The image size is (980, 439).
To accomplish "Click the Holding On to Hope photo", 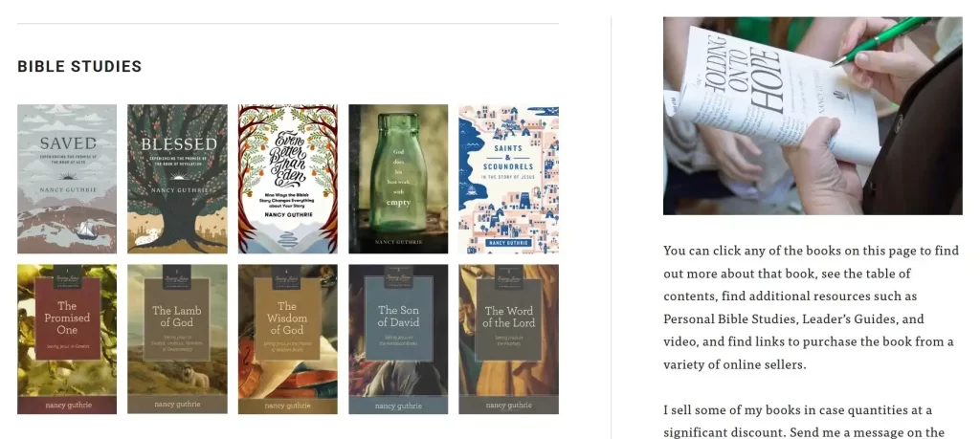I will [x=813, y=116].
